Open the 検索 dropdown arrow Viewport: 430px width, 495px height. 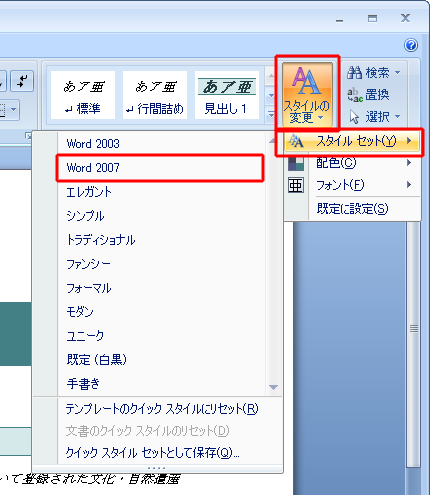point(397,72)
